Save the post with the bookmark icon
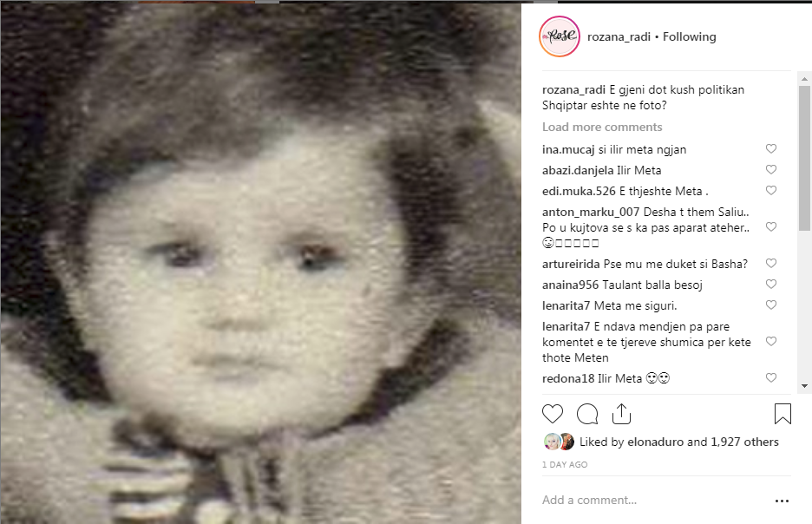Screen dimensions: 812x524 point(783,414)
